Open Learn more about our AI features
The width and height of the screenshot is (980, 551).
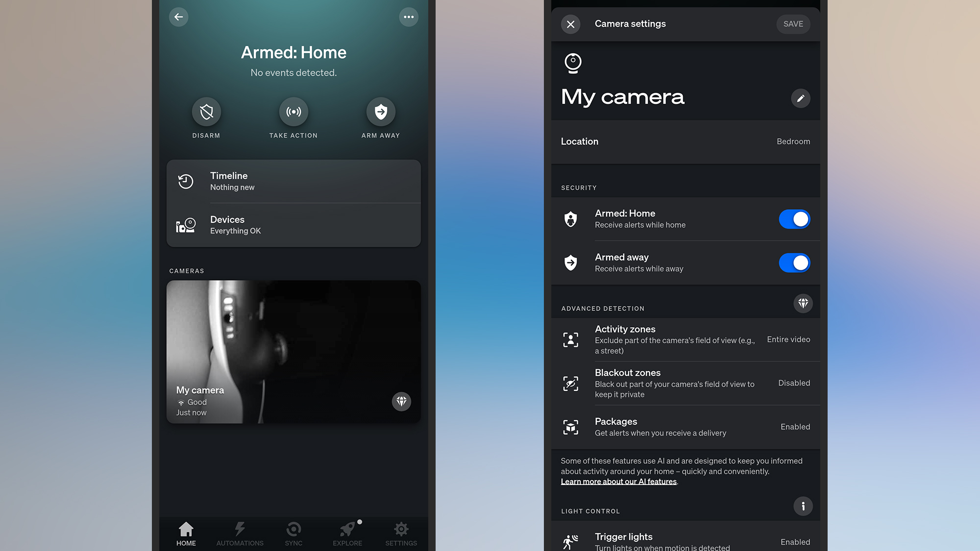[x=619, y=481]
